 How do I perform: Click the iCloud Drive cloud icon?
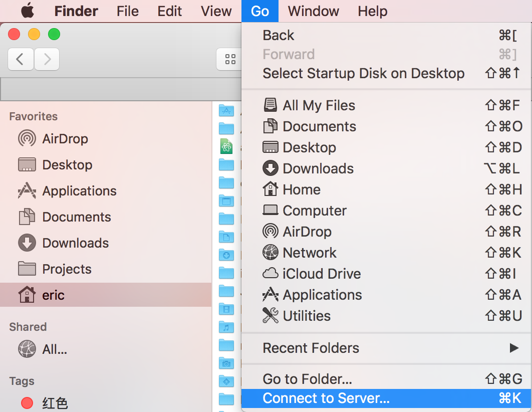click(x=271, y=274)
